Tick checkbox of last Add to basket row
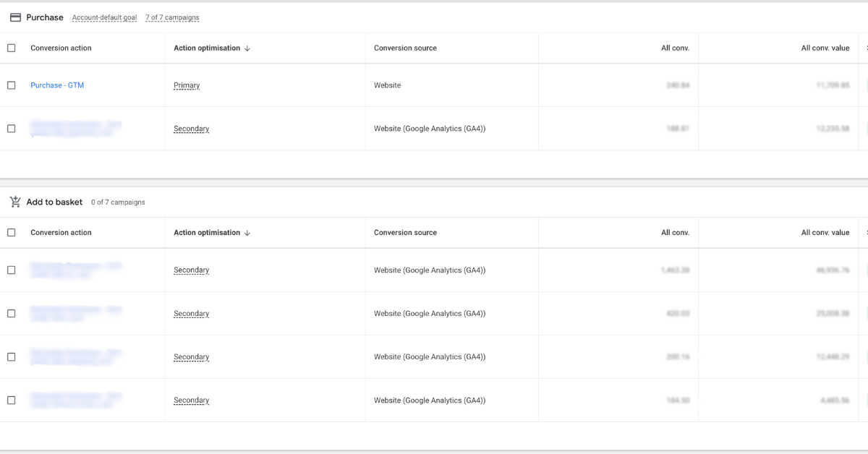This screenshot has height=454, width=868. pyautogui.click(x=11, y=401)
